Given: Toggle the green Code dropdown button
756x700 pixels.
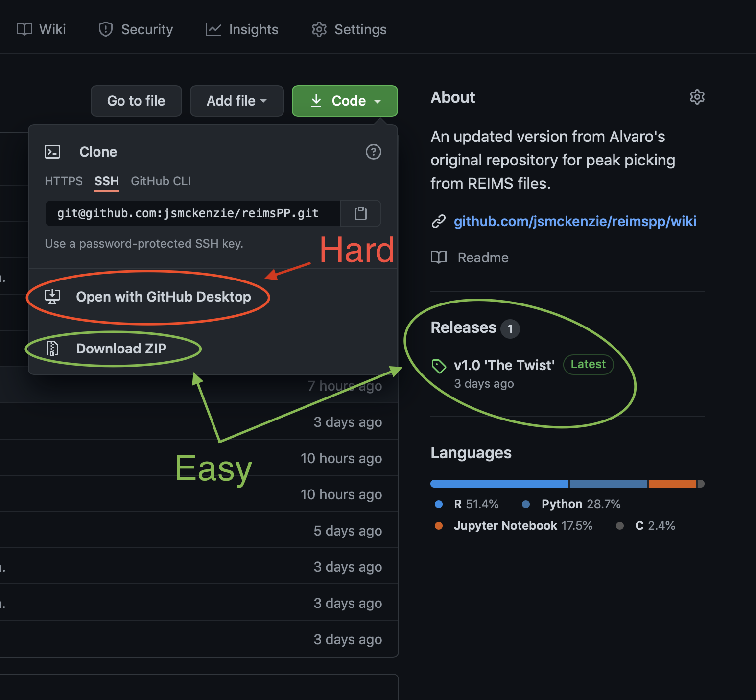Looking at the screenshot, I should click(345, 101).
